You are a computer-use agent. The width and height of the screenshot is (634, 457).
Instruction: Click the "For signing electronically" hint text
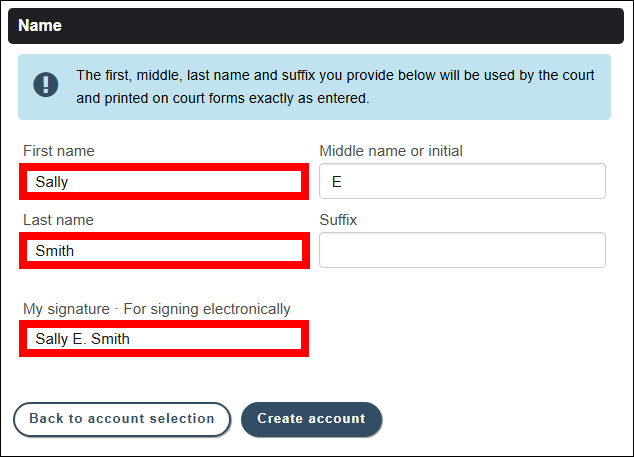(x=207, y=309)
